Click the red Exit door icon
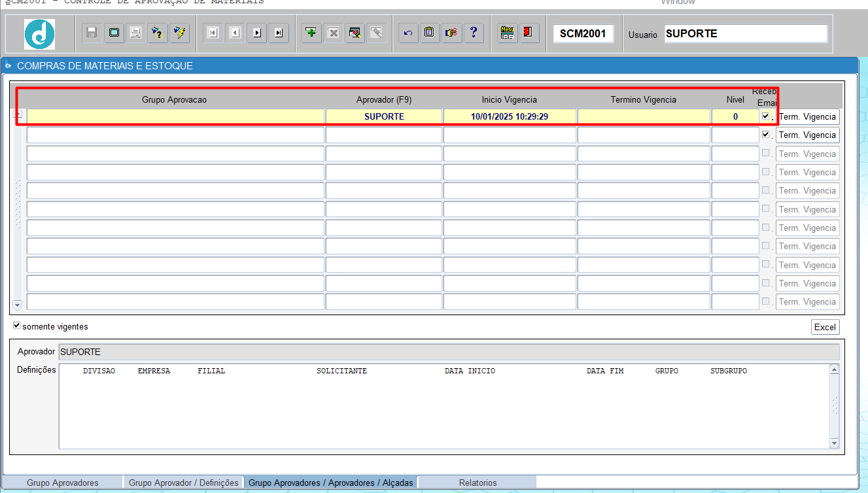The image size is (868, 493). tap(529, 33)
